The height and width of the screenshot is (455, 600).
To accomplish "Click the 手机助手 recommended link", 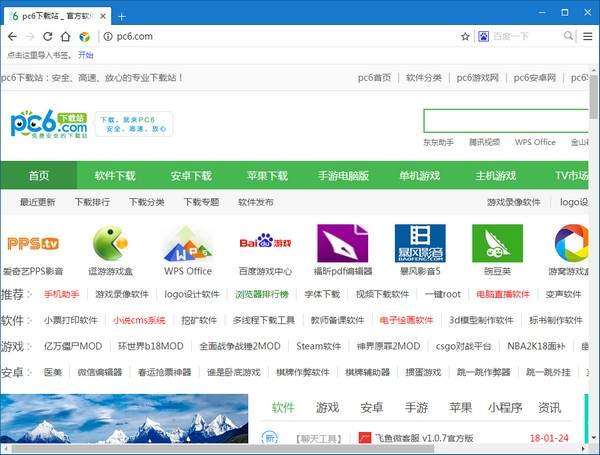I will click(61, 295).
